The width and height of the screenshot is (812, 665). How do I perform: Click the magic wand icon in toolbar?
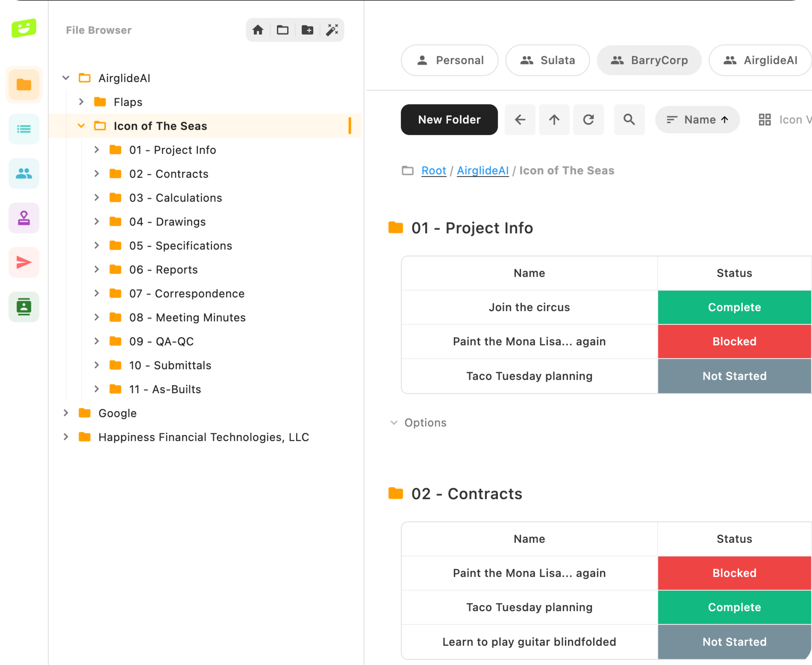coord(332,30)
